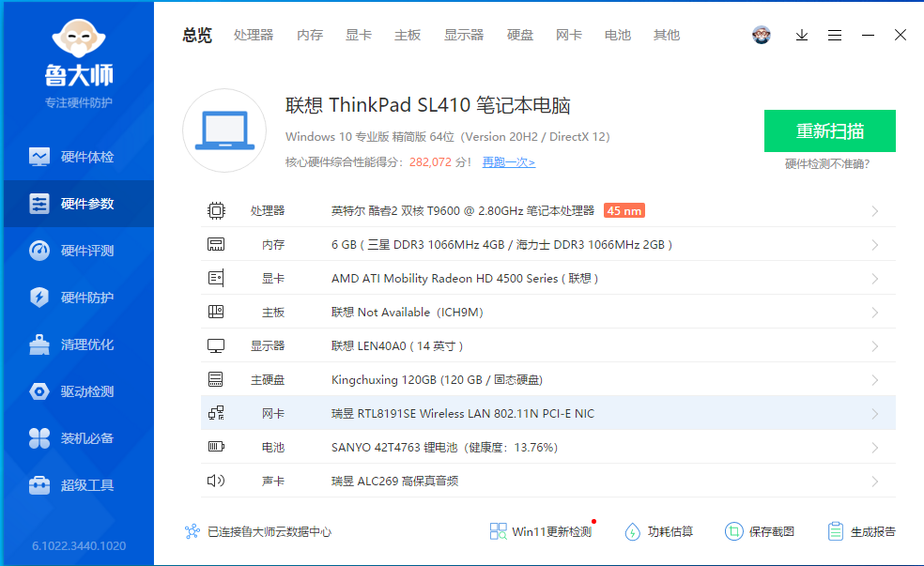Image resolution: width=924 pixels, height=566 pixels.
Task: Select 硬件参数 sidebar icon
Action: tap(39, 204)
